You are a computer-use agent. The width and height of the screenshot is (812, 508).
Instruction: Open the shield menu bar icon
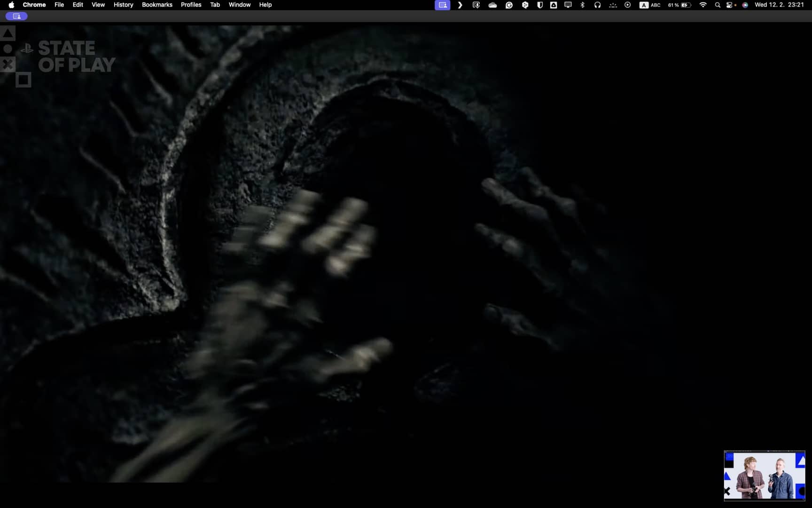click(x=540, y=5)
